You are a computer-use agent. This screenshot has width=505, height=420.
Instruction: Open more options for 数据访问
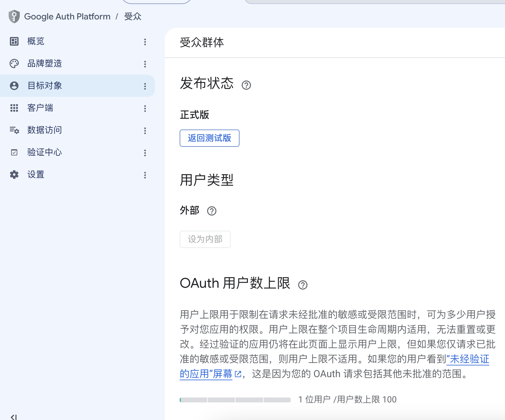[145, 130]
